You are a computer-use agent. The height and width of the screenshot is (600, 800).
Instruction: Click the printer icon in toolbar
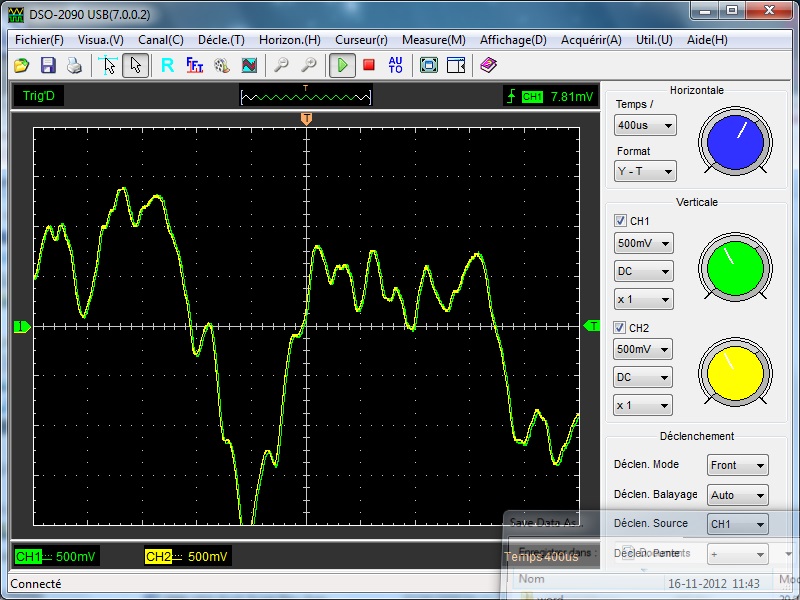click(73, 66)
